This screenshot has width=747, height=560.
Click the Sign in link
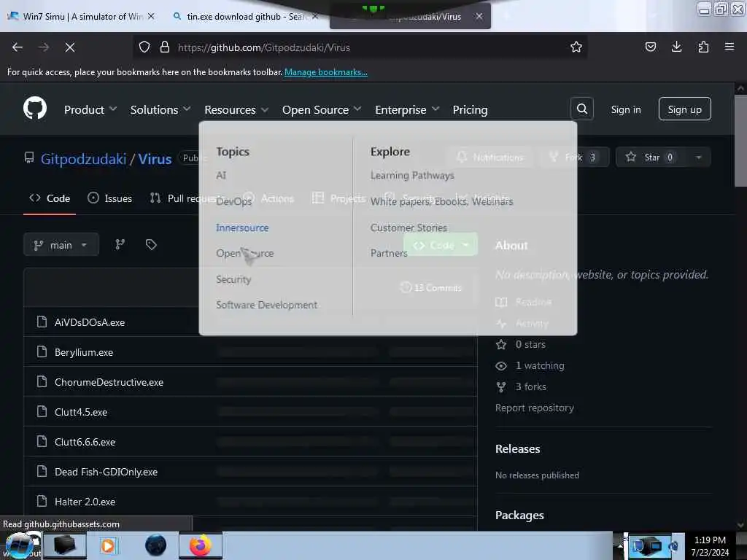(625, 109)
